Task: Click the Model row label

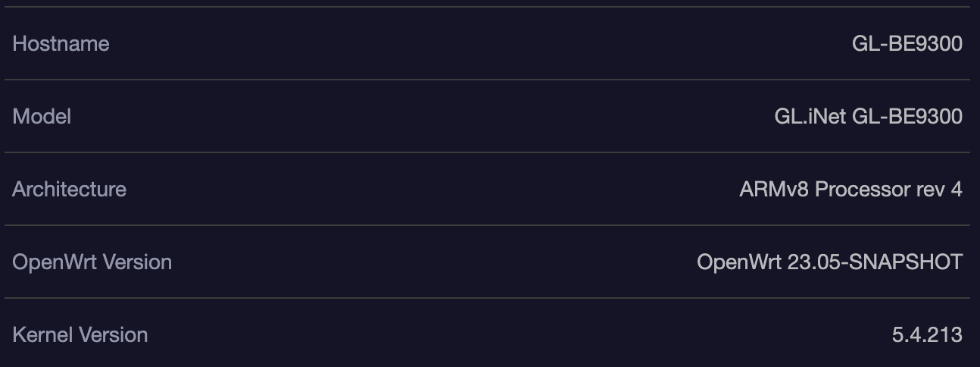Action: (x=42, y=117)
